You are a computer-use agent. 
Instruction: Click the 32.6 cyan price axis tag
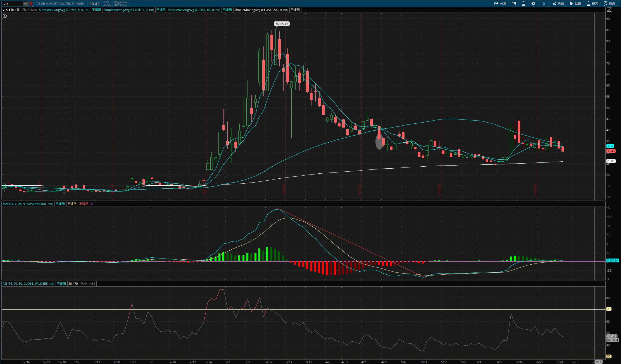coord(610,146)
